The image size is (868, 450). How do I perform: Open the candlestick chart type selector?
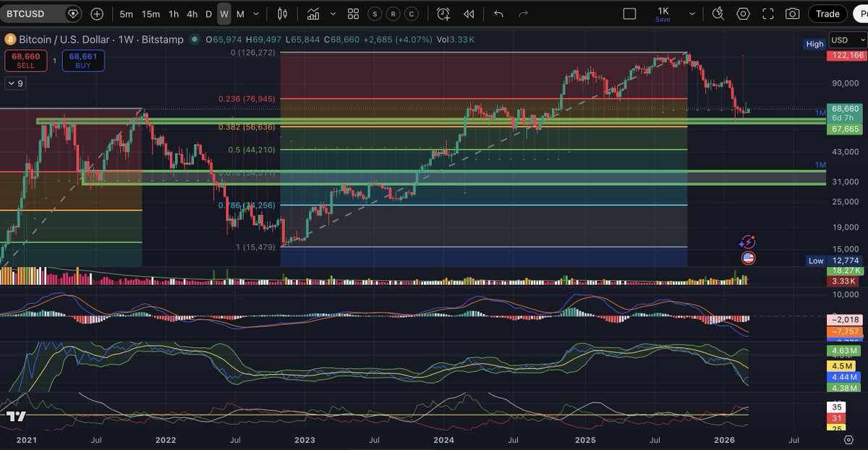(283, 14)
